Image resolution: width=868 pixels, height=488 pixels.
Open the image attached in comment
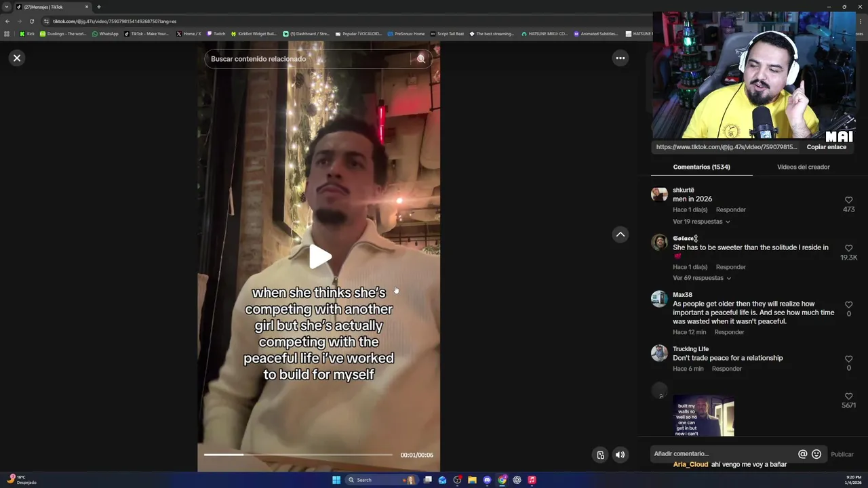[x=703, y=416]
